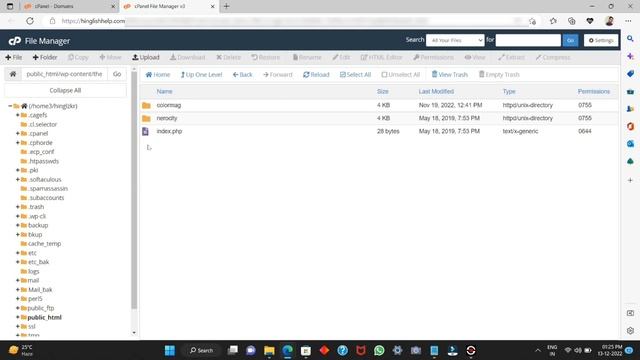Navigate Back in file list
The image size is (640, 360).
[x=242, y=75]
